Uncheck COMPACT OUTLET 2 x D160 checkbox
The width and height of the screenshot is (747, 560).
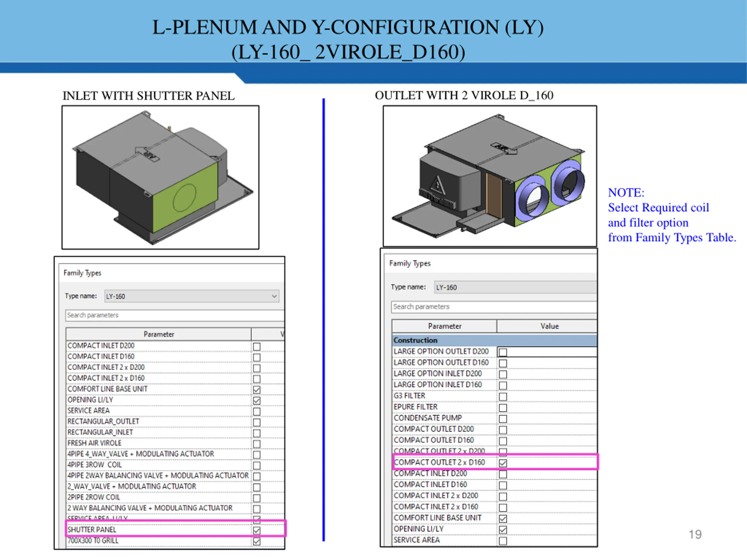click(x=503, y=463)
